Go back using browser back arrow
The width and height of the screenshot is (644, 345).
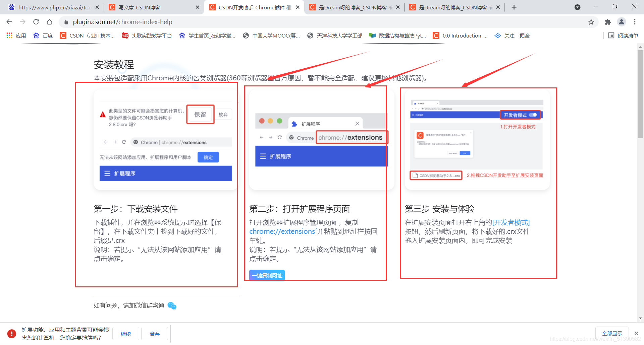(x=9, y=22)
